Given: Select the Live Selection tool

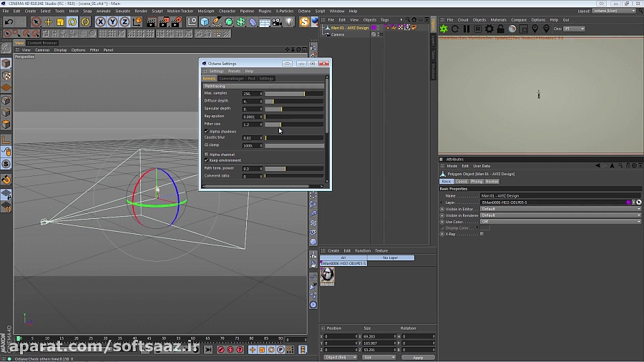Looking at the screenshot, I should click(36, 21).
